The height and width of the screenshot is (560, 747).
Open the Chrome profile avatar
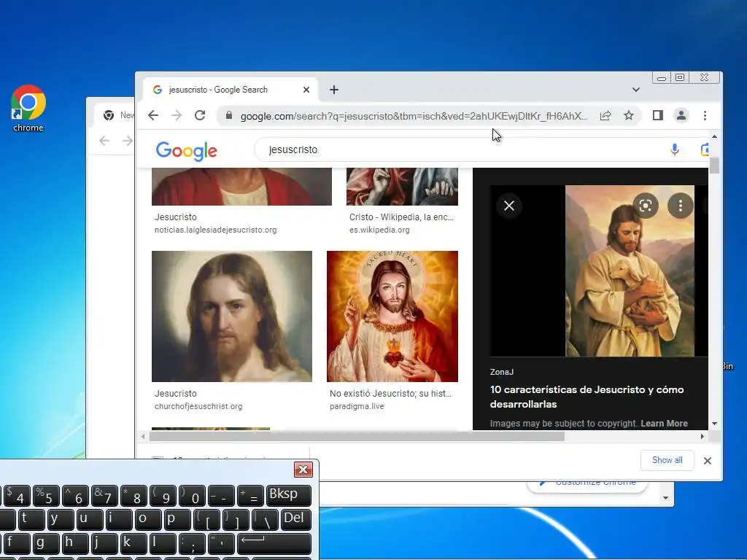point(681,115)
